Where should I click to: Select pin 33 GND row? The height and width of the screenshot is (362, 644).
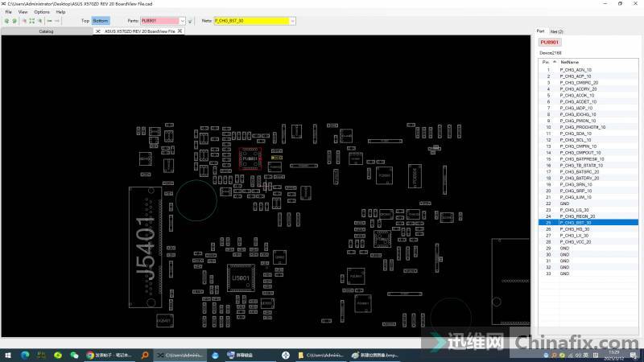[588, 274]
